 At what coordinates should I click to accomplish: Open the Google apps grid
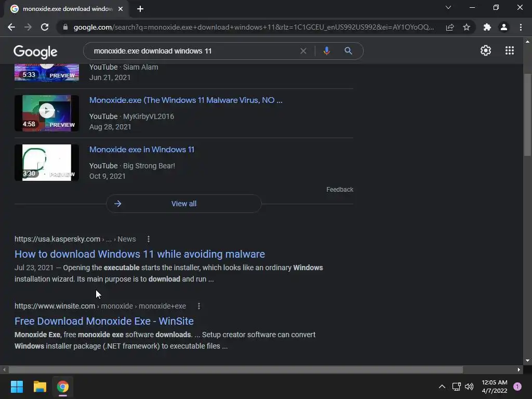pyautogui.click(x=509, y=50)
